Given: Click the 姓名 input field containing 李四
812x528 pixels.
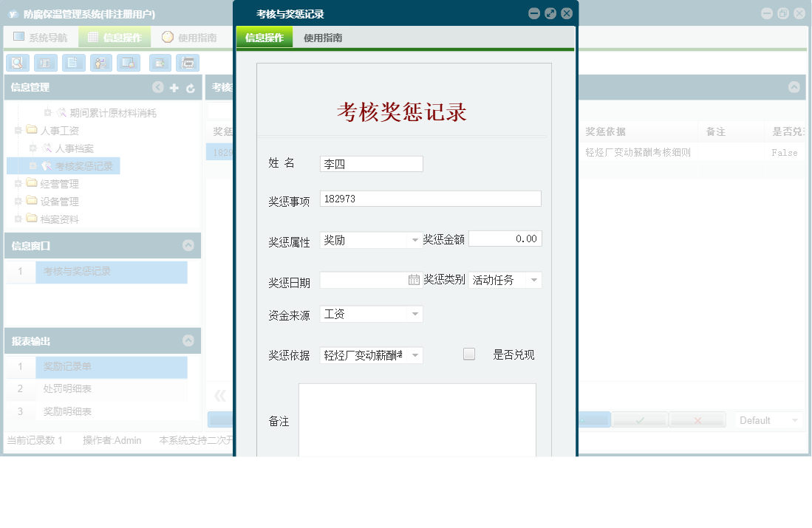Looking at the screenshot, I should point(369,163).
